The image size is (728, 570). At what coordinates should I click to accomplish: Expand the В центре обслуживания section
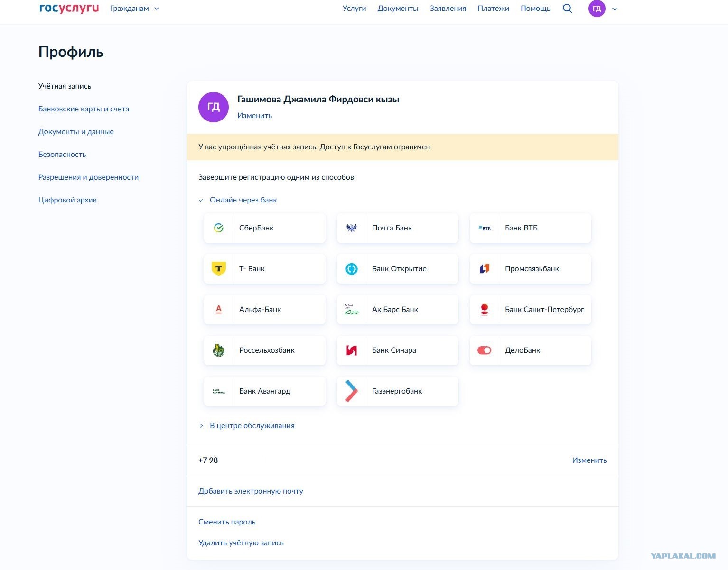click(247, 426)
